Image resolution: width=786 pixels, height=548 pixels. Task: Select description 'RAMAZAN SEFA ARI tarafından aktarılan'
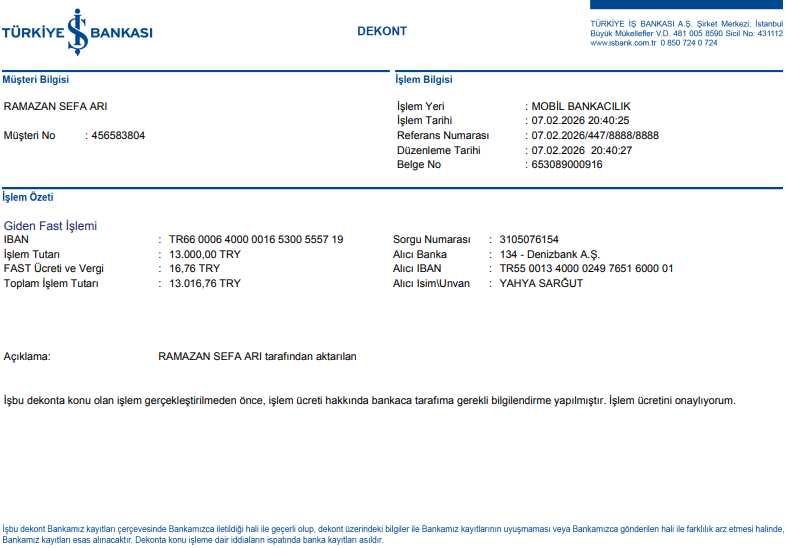coord(257,356)
